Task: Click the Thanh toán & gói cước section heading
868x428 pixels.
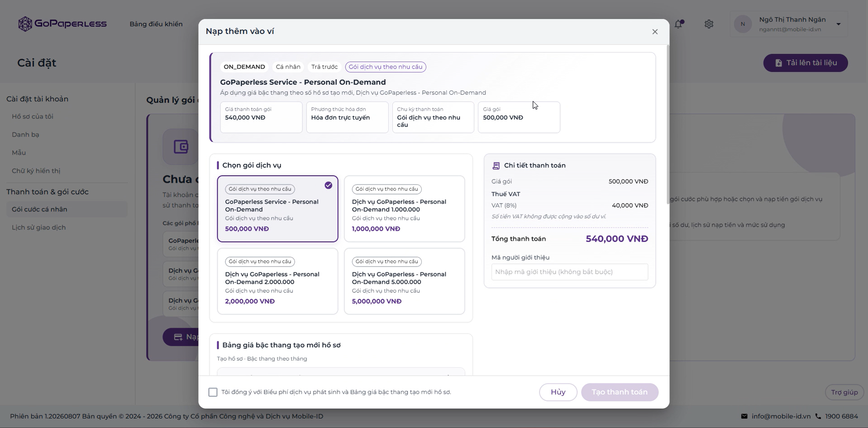Action: pos(48,192)
